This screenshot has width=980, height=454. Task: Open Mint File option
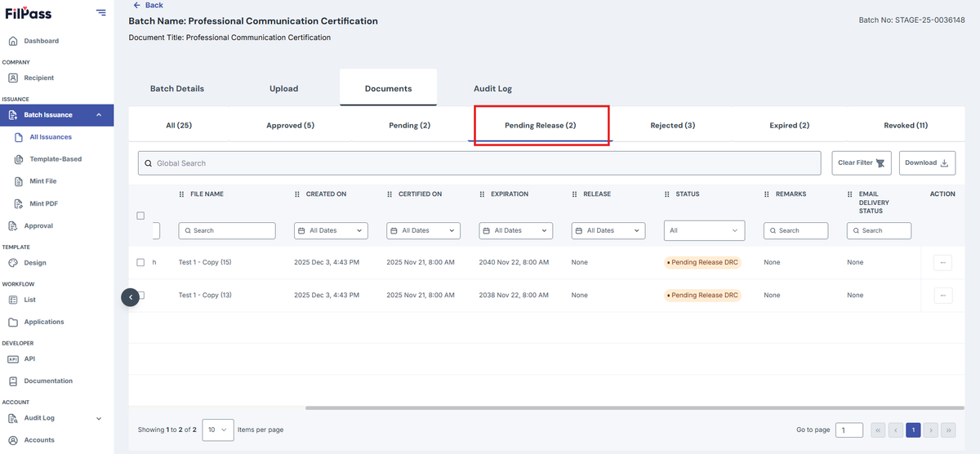point(43,181)
